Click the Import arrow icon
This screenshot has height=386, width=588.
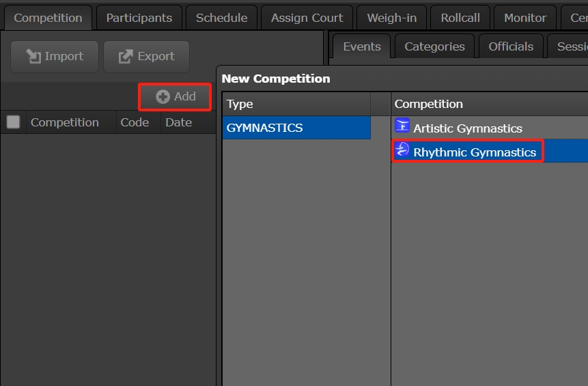(x=33, y=57)
